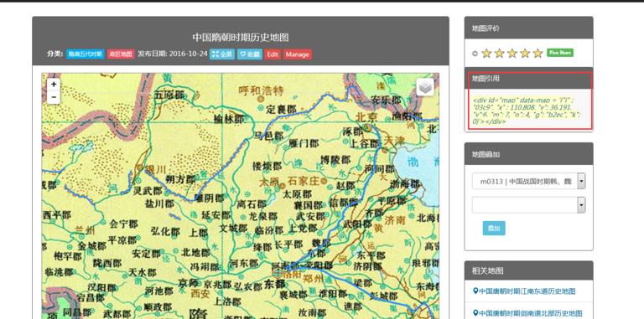Select the fourth rating star
Screen dimensions: 644x319
(525, 54)
